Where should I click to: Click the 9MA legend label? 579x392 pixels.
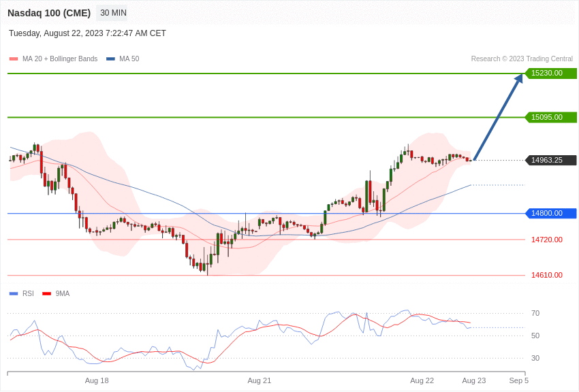(63, 293)
